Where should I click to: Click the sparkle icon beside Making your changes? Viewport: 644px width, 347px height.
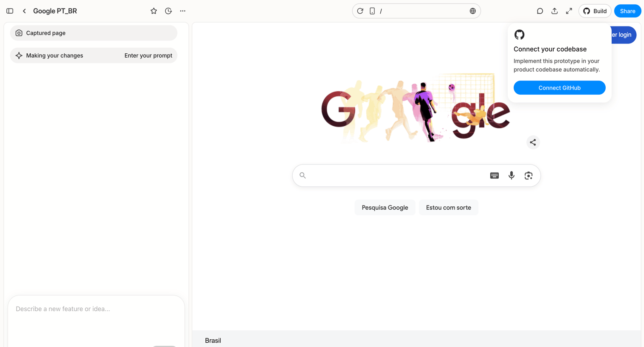[x=19, y=55]
